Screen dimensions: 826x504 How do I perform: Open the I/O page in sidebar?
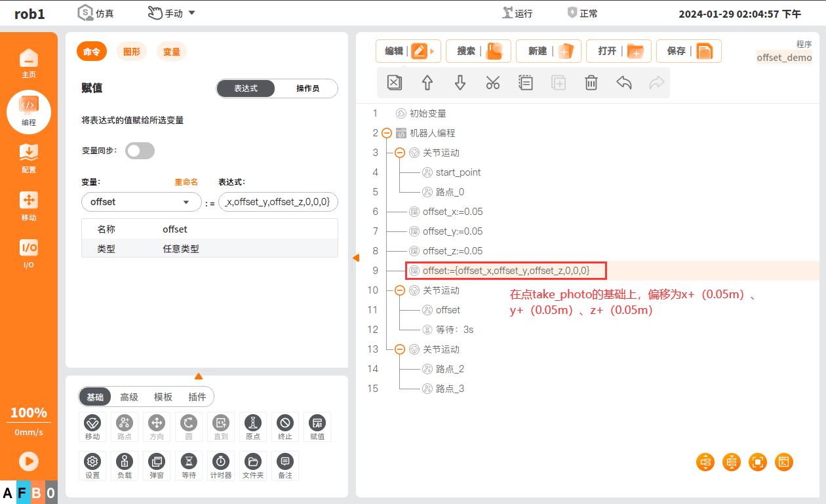[28, 252]
